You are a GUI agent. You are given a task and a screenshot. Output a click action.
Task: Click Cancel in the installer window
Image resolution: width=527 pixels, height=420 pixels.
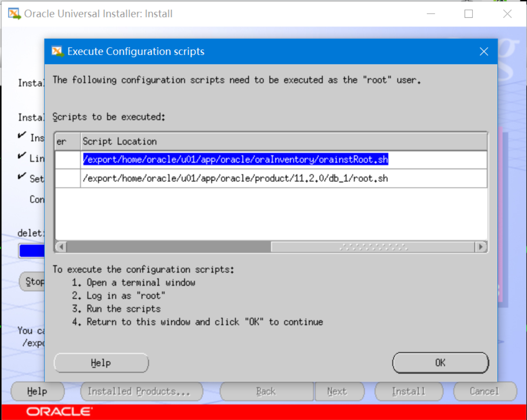485,391
